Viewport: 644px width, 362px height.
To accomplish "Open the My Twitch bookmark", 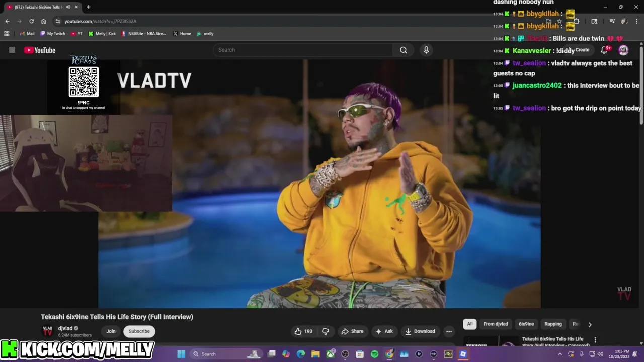I will pos(52,34).
